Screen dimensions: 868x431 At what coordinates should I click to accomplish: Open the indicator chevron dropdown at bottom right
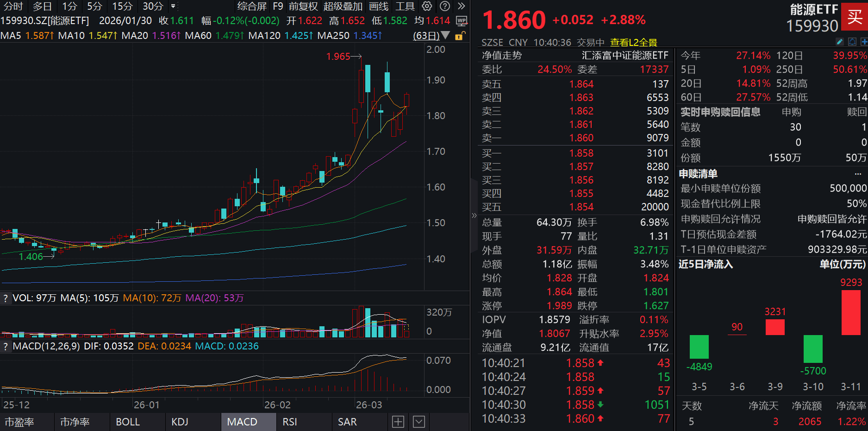(x=419, y=421)
